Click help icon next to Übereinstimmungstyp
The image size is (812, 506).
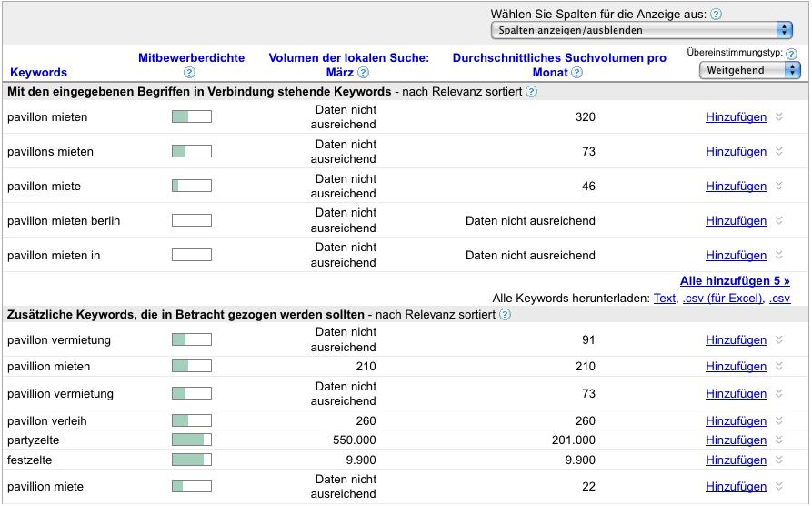[x=791, y=54]
